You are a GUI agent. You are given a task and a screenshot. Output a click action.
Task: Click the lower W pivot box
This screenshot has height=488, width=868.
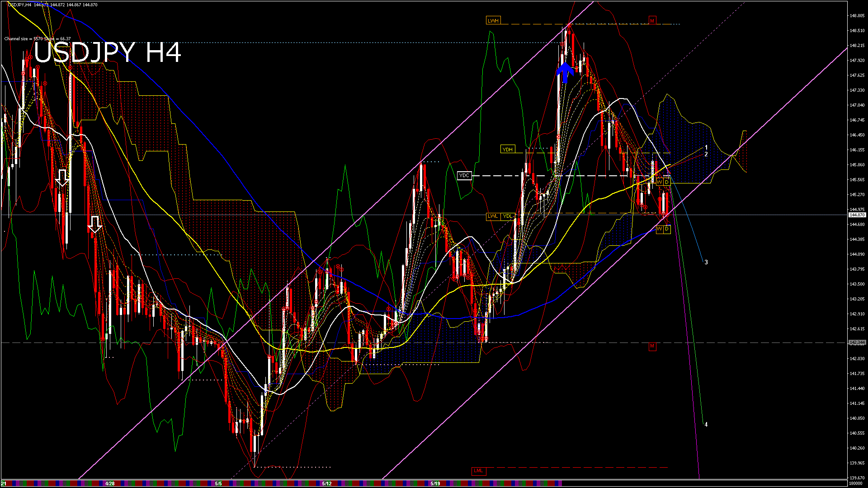click(x=660, y=229)
